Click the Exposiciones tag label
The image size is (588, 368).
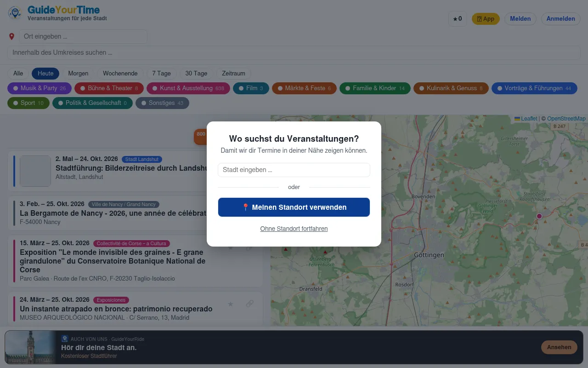111,300
